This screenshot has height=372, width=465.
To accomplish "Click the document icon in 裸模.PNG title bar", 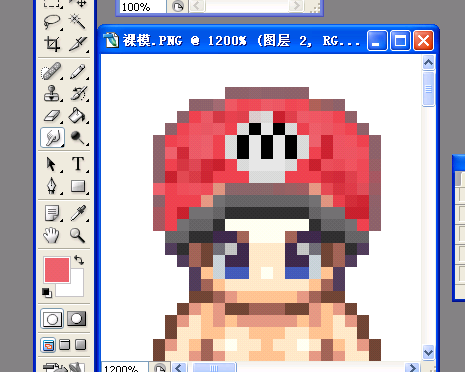I will [x=111, y=40].
